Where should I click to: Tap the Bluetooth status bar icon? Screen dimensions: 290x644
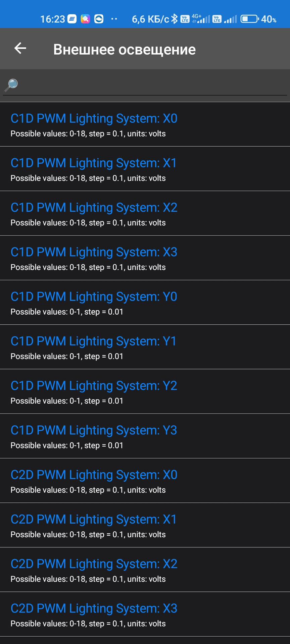(x=174, y=19)
